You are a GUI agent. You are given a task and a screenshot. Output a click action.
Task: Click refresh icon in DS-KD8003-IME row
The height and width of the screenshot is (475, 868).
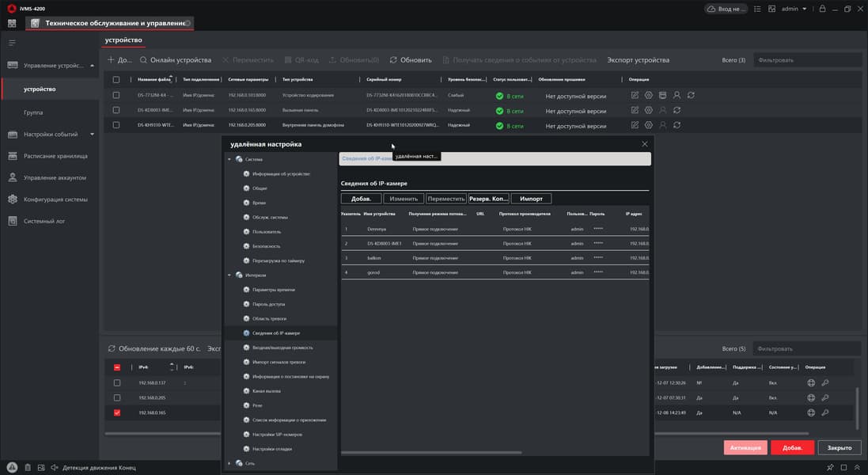pyautogui.click(x=677, y=111)
